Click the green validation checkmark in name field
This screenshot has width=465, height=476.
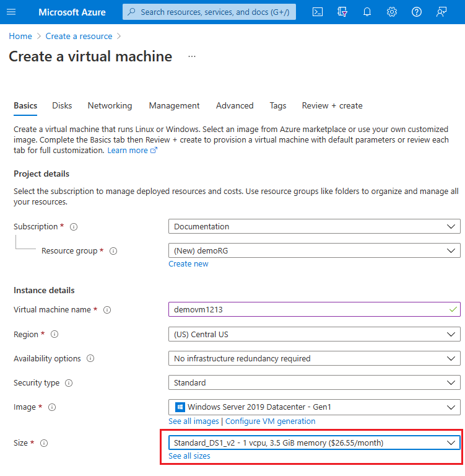tap(453, 310)
